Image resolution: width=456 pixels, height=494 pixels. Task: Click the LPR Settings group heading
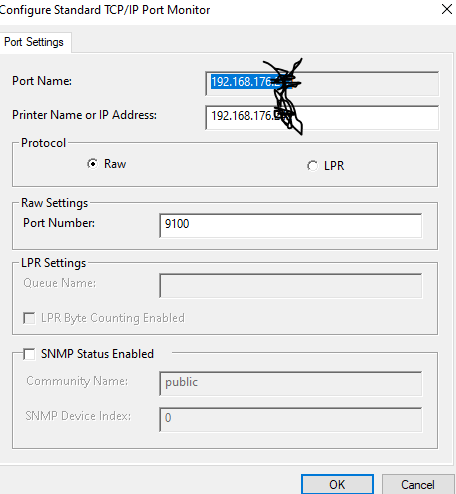[x=53, y=263]
